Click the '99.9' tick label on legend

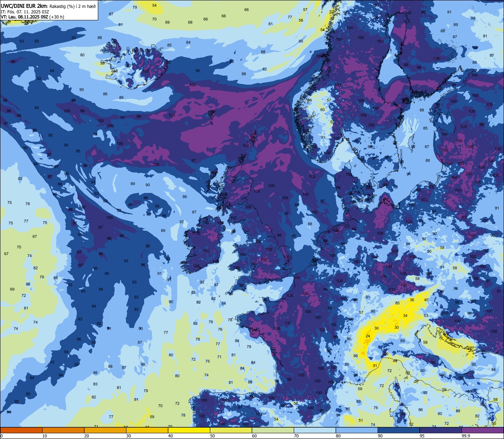pos(465,436)
